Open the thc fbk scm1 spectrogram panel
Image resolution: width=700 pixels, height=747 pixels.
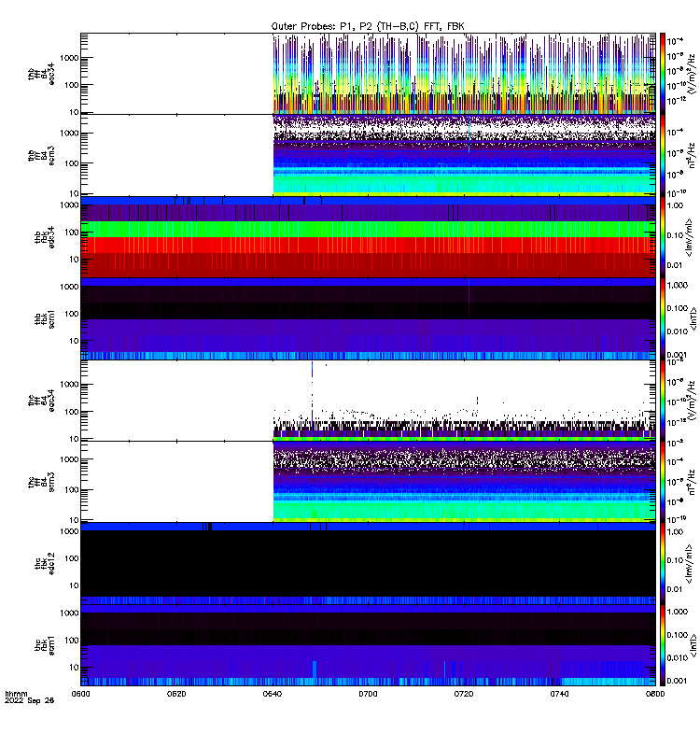pyautogui.click(x=368, y=645)
